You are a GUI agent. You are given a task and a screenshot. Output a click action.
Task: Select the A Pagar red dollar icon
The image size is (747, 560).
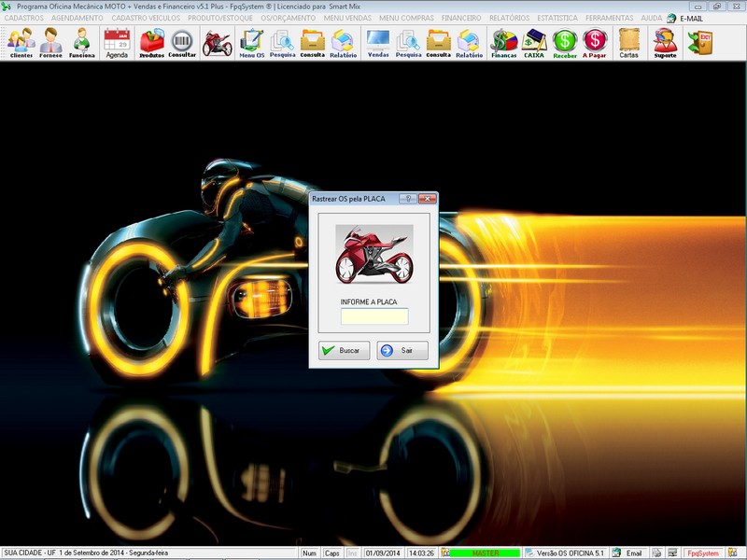[x=595, y=43]
